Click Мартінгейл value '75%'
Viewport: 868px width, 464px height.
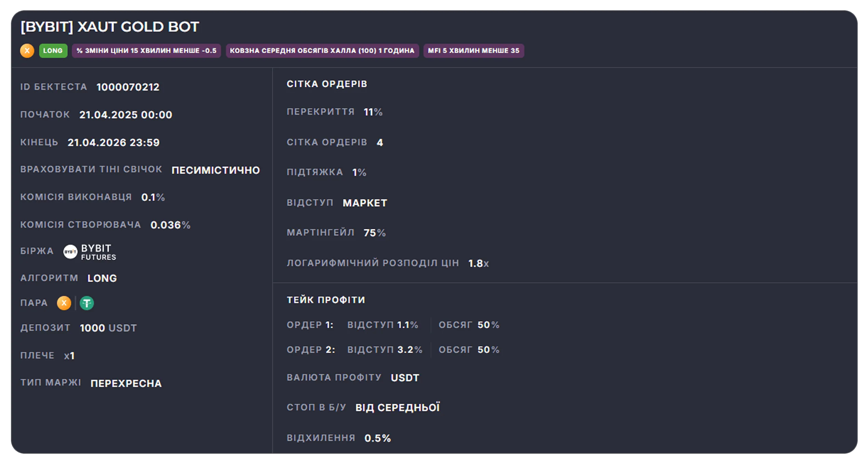[375, 233]
